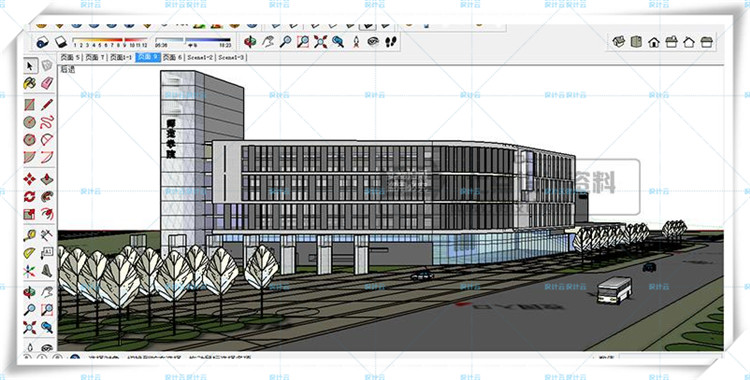The height and width of the screenshot is (380, 750).
Task: Choose the Make Component tool
Action: (47, 66)
